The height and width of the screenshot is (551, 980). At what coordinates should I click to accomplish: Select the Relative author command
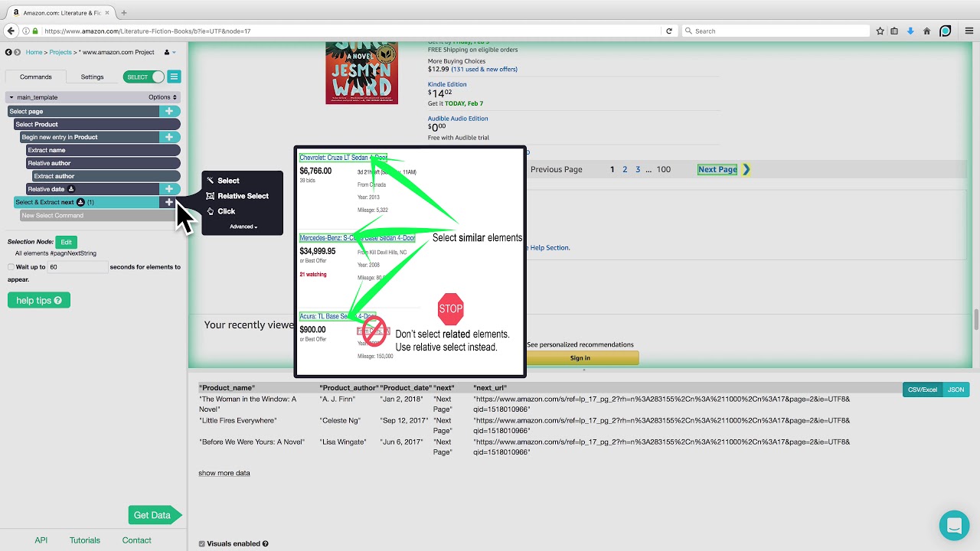coord(103,163)
